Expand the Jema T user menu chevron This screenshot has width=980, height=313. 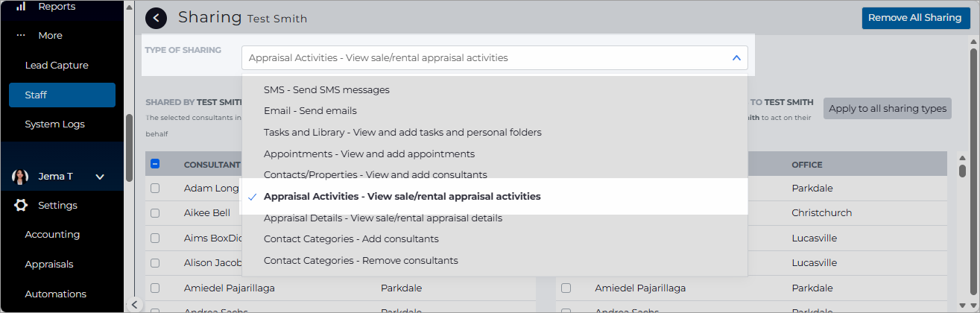click(100, 177)
